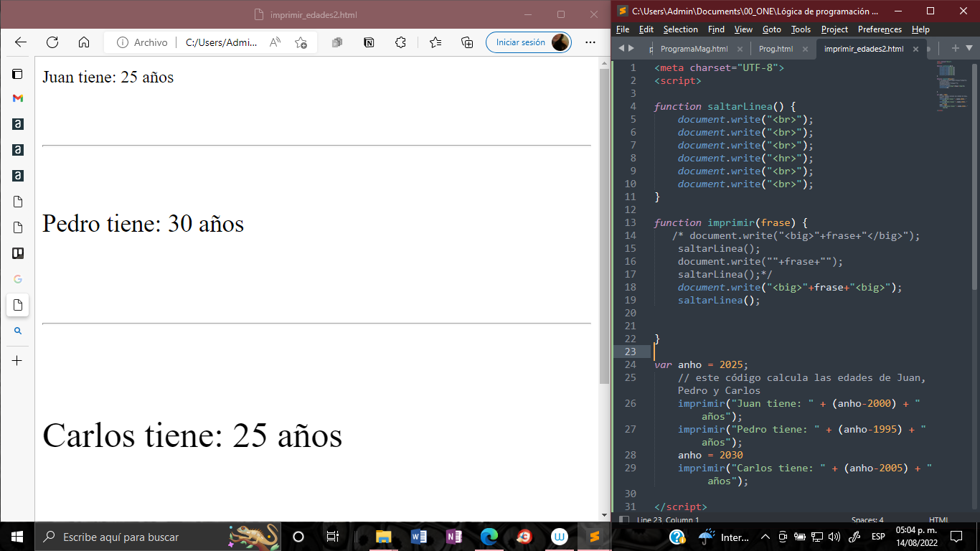Open the Preferences menu
980x551 pixels.
[880, 29]
